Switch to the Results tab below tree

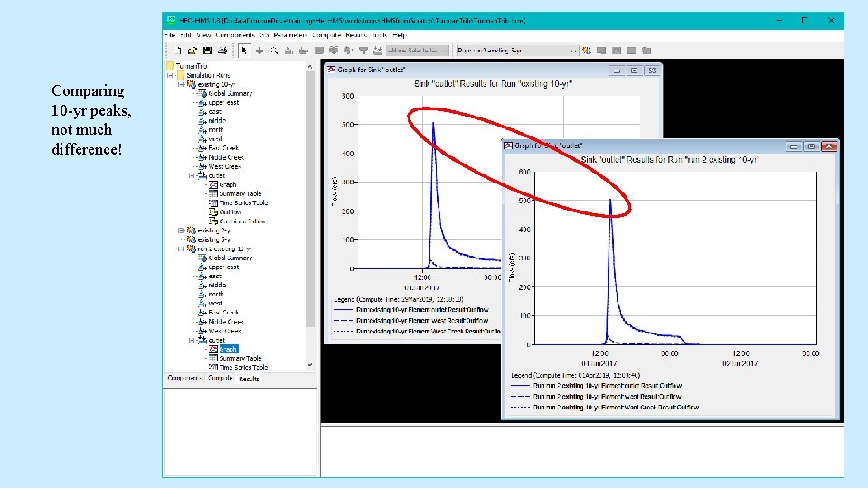(249, 379)
